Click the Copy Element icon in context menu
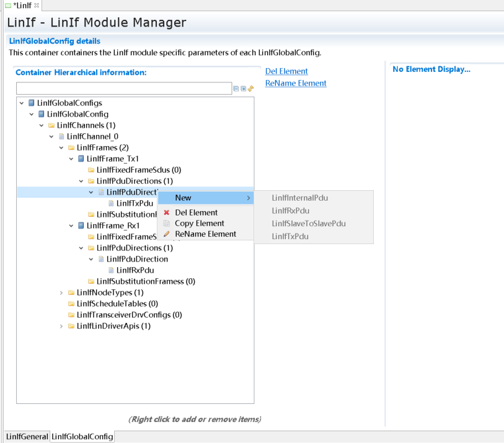This screenshot has height=443, width=504. [166, 223]
